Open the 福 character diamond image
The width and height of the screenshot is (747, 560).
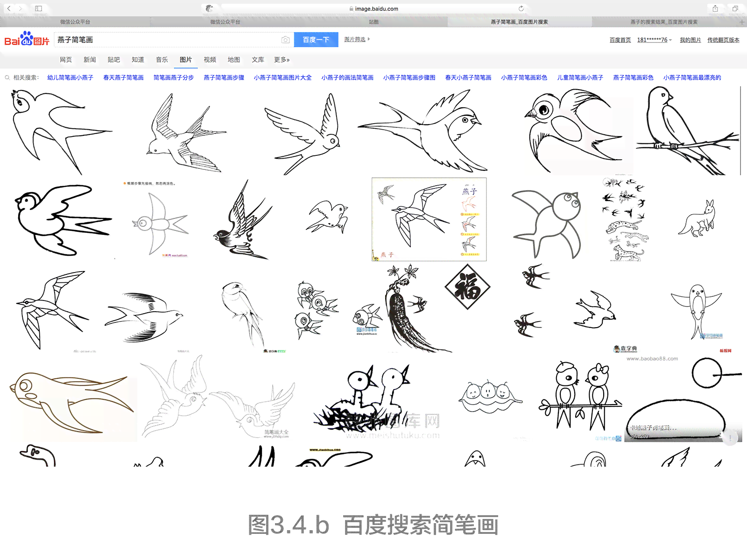467,287
